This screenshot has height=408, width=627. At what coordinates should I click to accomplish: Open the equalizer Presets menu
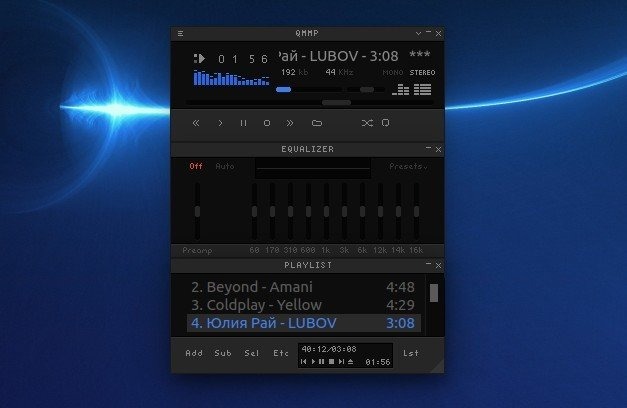coord(408,166)
